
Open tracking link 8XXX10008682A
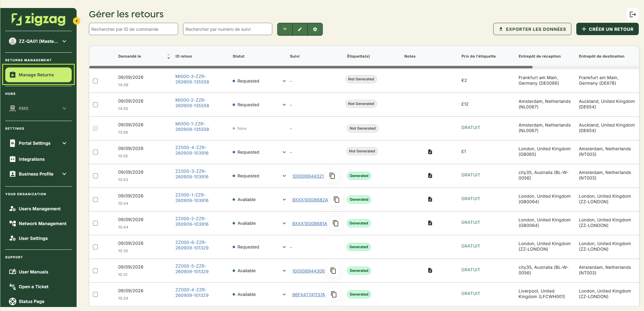point(310,200)
